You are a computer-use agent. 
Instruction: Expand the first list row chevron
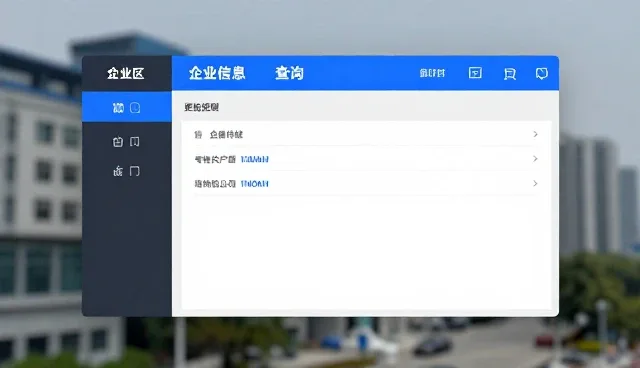coord(536,134)
